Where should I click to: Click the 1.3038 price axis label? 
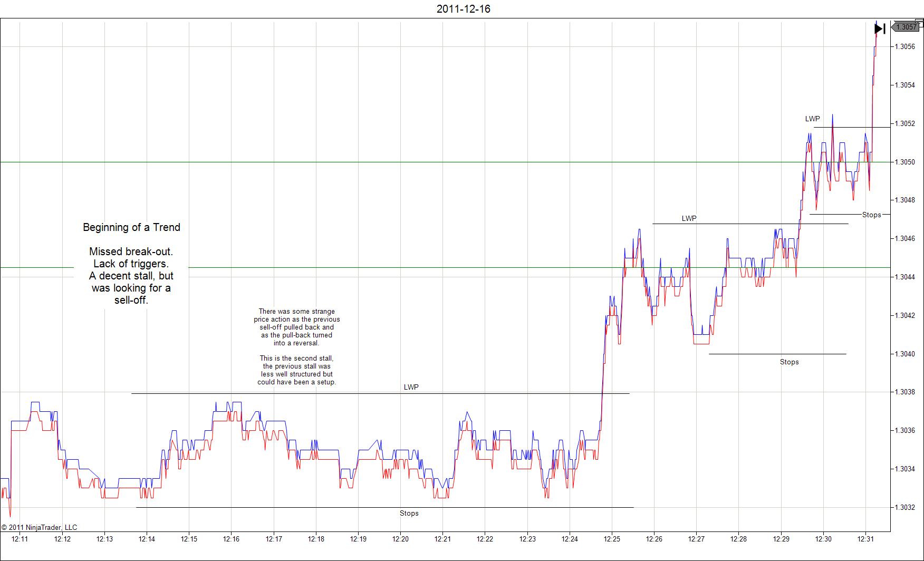[x=905, y=392]
